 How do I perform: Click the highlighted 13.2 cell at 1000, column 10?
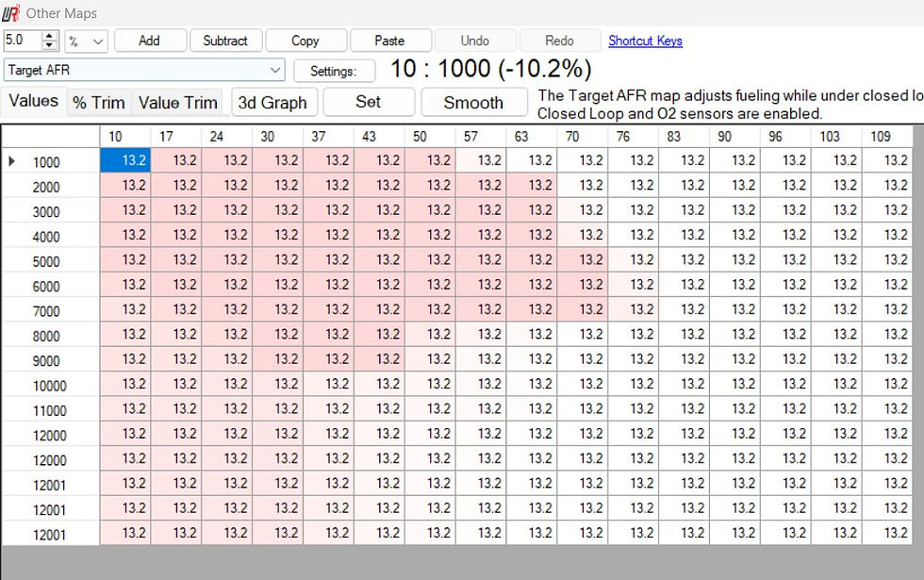(x=124, y=160)
